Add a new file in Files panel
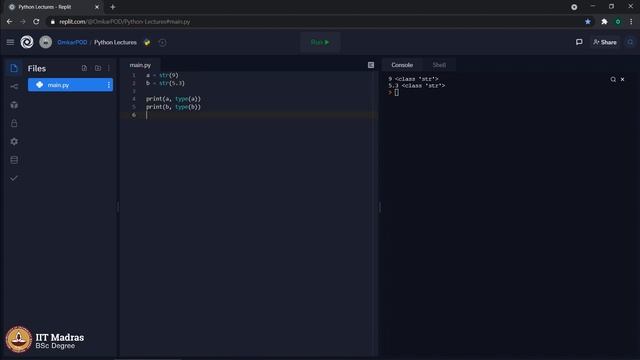Viewport: 640px width, 360px height. 84,68
